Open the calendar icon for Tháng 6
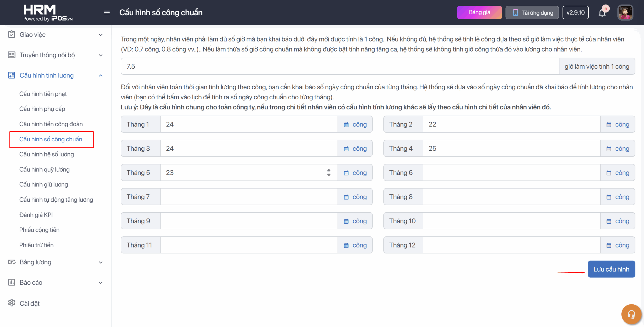 coord(609,173)
